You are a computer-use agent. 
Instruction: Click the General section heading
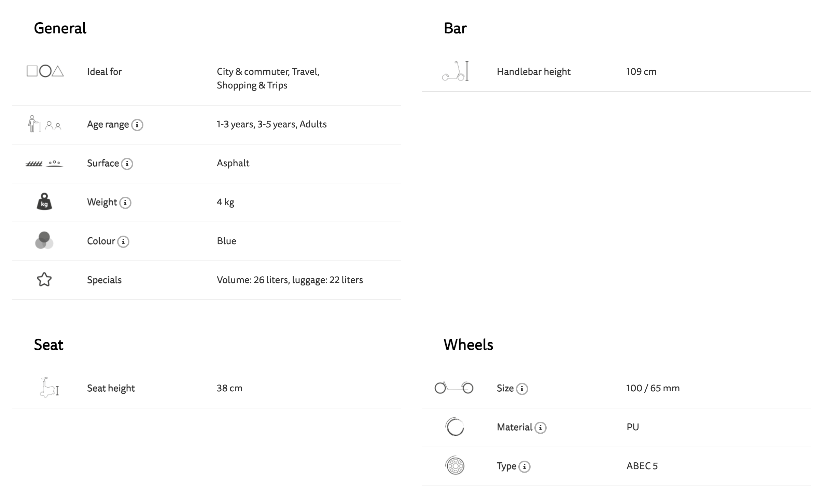pyautogui.click(x=60, y=28)
